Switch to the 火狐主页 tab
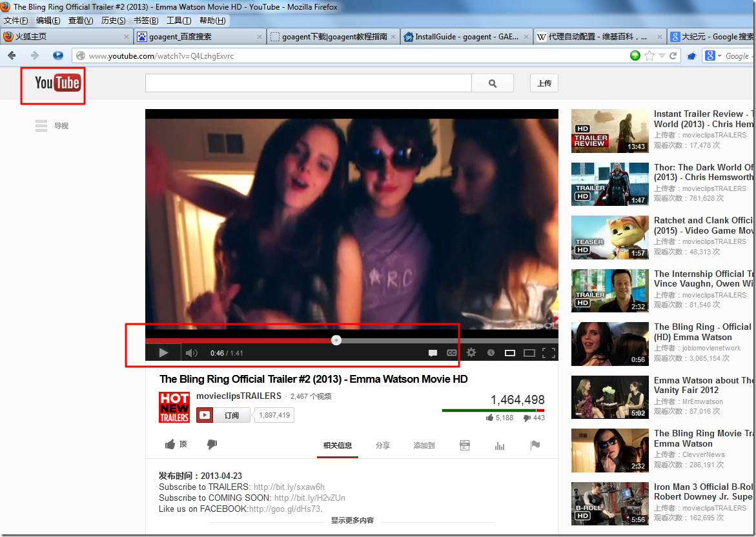756x537 pixels. pyautogui.click(x=66, y=37)
